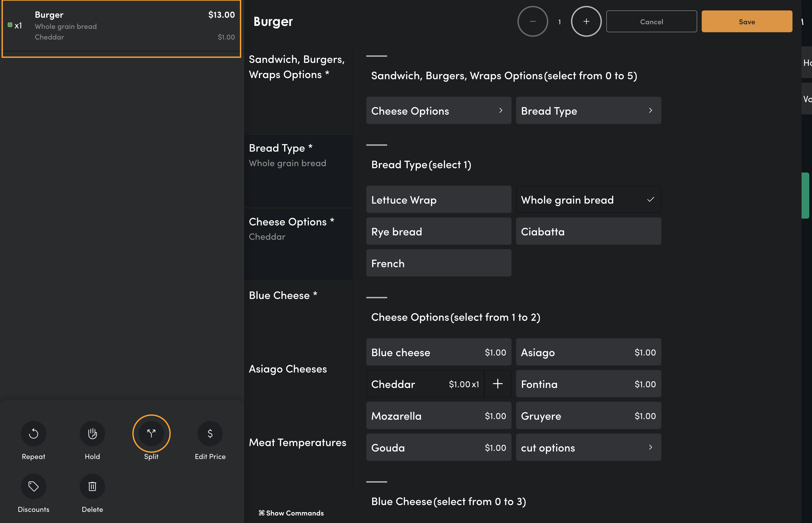Viewport: 812px width, 523px height.
Task: Toggle Blue cheese $1.00 option
Action: point(439,352)
